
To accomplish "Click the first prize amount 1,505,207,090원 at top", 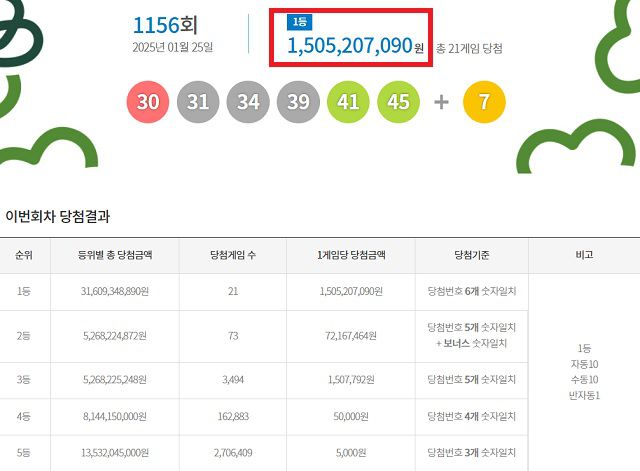I will tap(356, 45).
